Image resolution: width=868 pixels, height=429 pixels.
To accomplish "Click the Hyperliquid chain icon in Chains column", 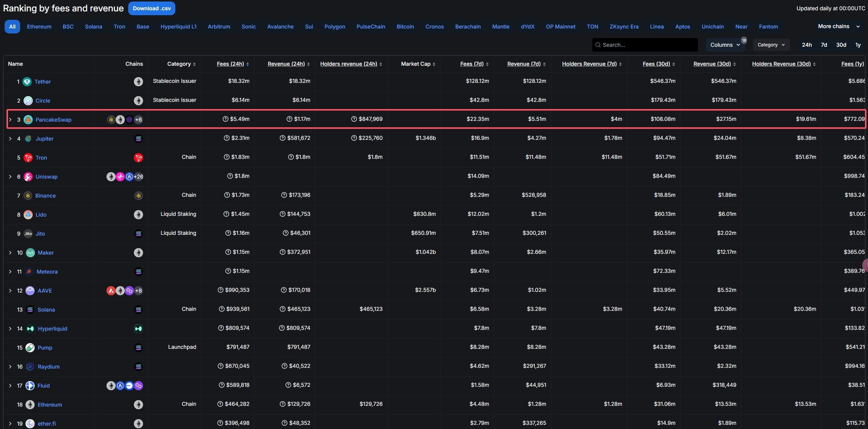I will pyautogui.click(x=138, y=329).
